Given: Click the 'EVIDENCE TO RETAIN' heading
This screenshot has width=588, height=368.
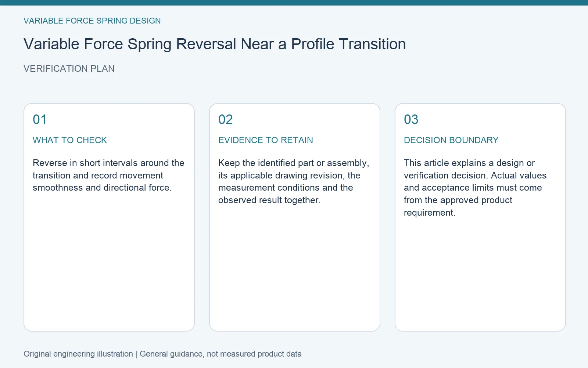Looking at the screenshot, I should [x=266, y=140].
